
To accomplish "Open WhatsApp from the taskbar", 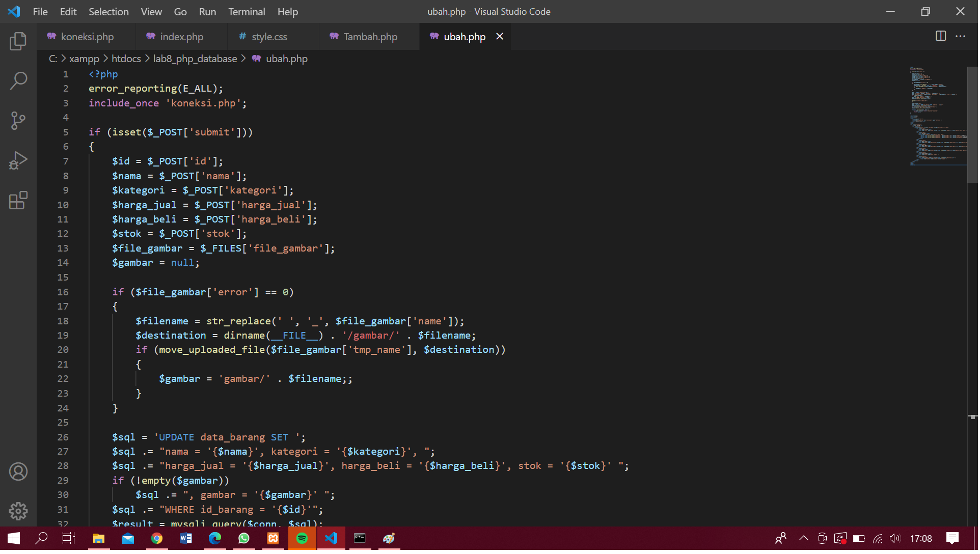I will (x=244, y=538).
